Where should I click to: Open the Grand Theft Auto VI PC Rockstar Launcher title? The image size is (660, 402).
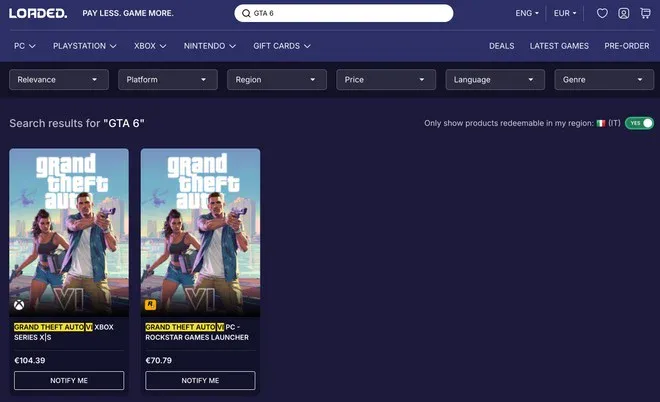click(197, 332)
